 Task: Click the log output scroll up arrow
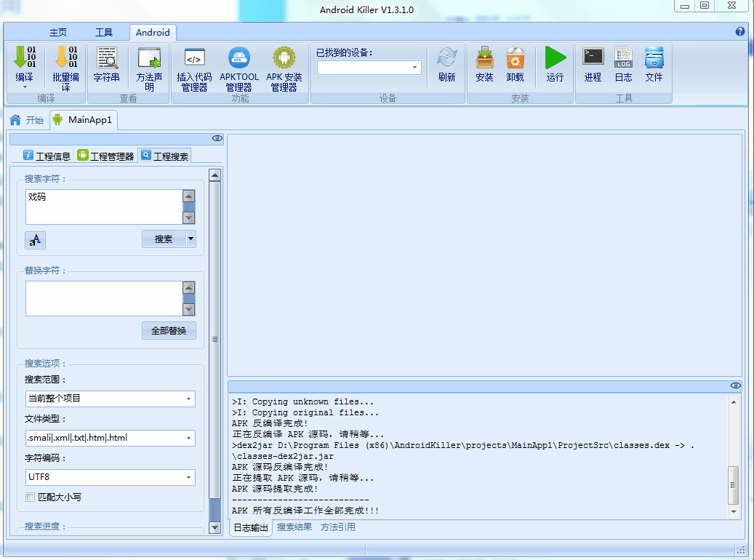click(734, 402)
